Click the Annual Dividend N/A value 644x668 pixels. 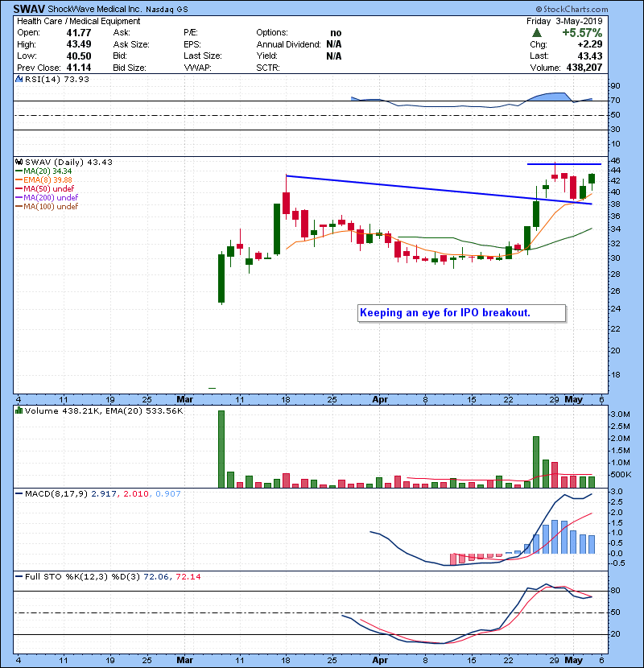(x=334, y=44)
